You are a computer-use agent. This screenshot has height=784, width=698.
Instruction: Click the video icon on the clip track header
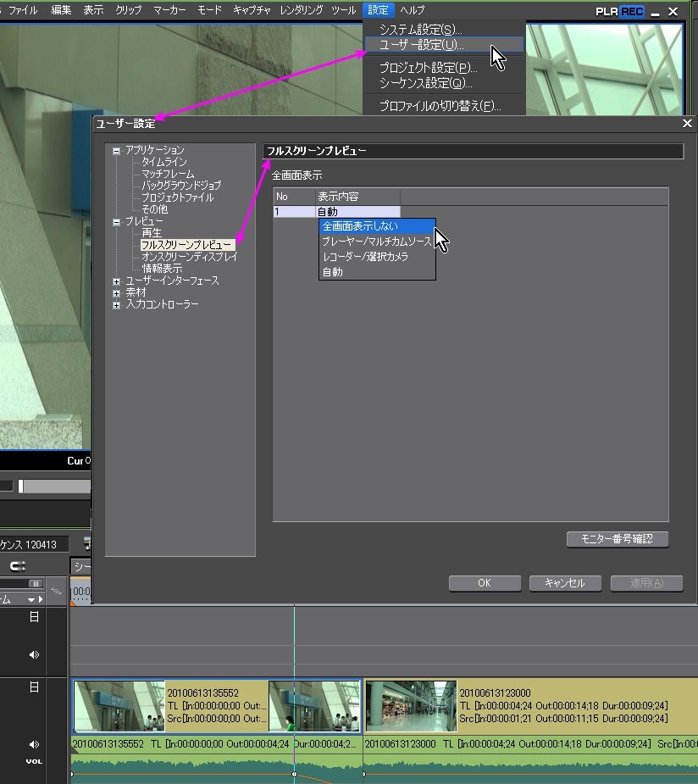(34, 687)
